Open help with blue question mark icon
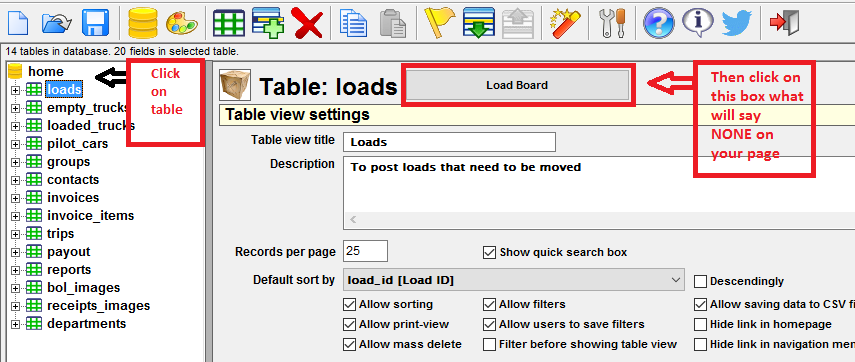 coord(658,23)
